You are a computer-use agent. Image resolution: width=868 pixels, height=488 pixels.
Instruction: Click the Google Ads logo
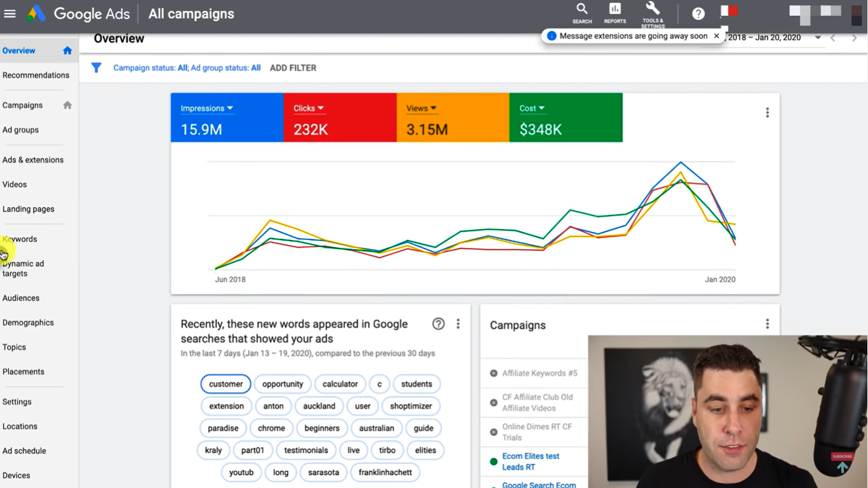36,13
